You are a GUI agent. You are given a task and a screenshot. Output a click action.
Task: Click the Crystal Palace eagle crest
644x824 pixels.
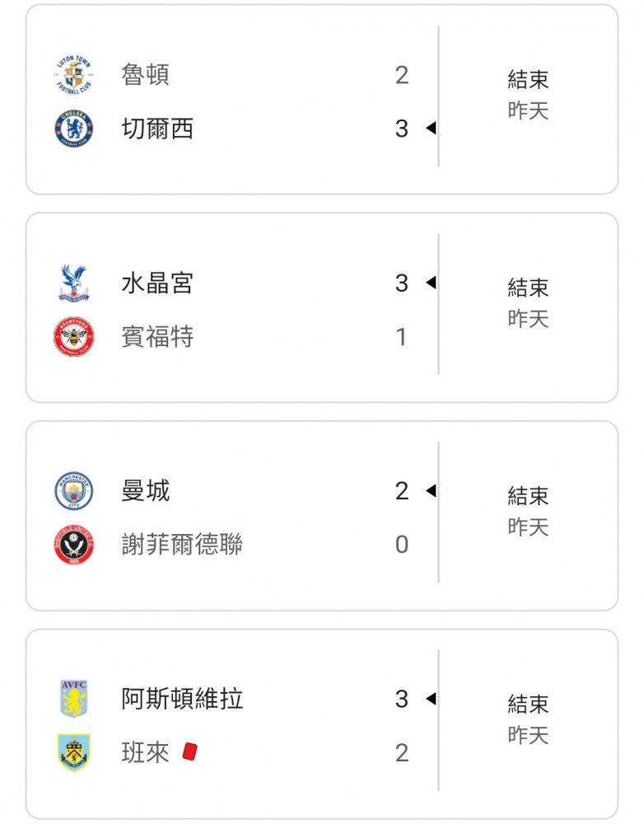73,283
